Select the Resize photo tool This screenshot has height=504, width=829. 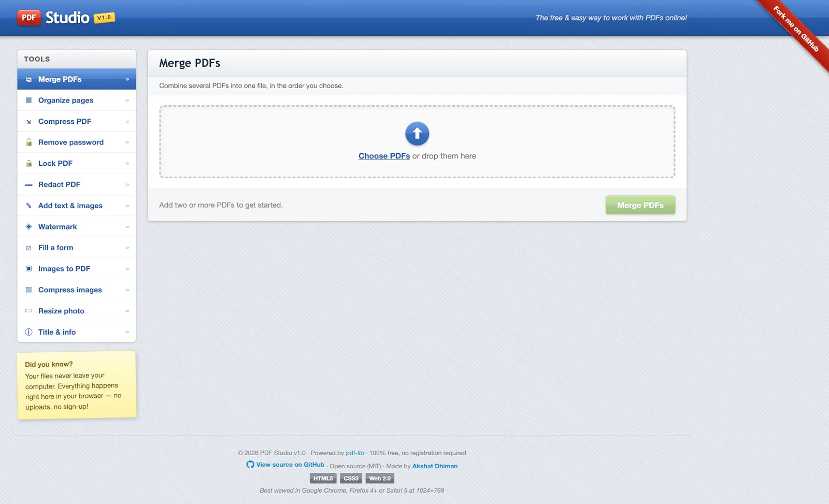click(x=77, y=311)
